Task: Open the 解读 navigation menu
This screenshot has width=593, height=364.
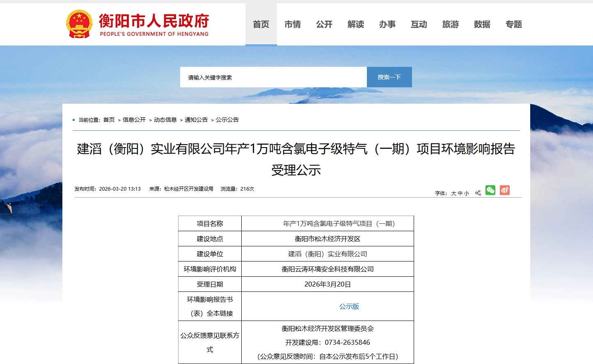Action: coord(355,24)
